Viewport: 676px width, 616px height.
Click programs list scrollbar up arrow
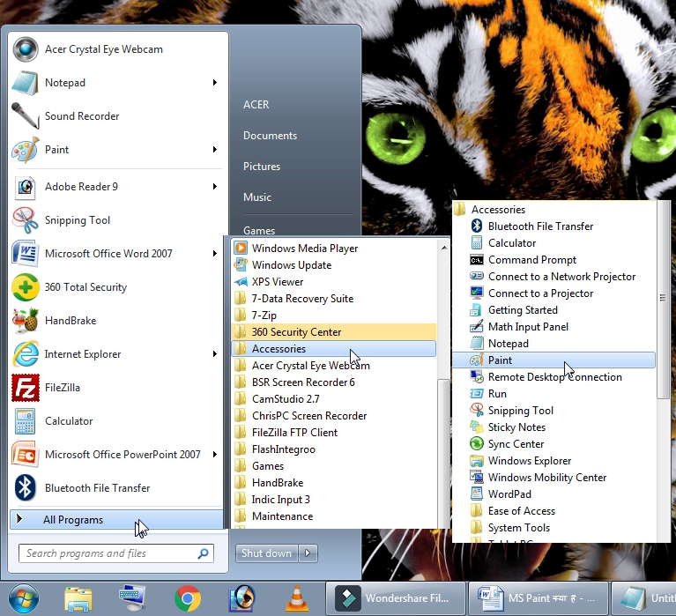[x=443, y=248]
